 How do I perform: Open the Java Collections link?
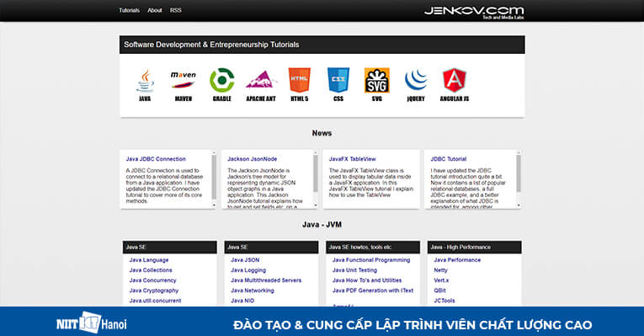[x=151, y=270]
